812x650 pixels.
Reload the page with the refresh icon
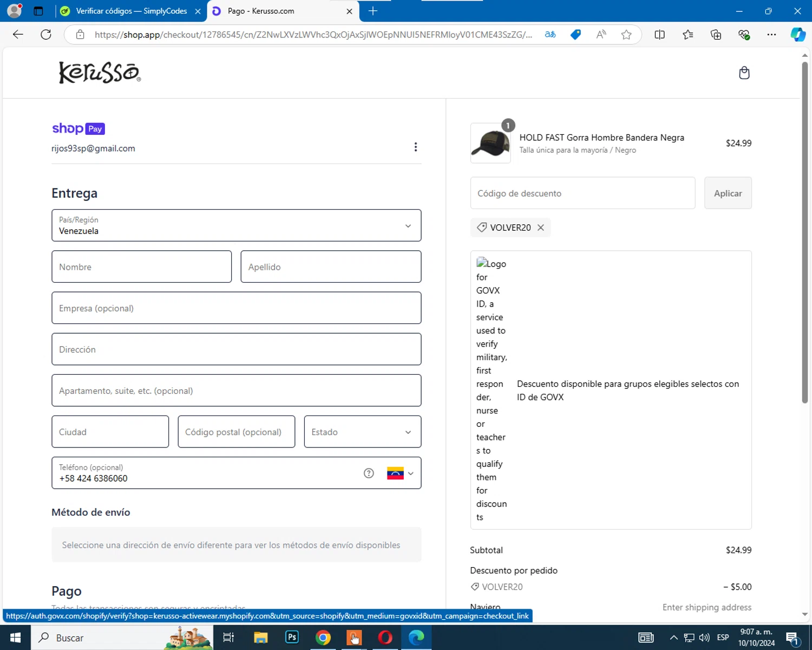(46, 35)
